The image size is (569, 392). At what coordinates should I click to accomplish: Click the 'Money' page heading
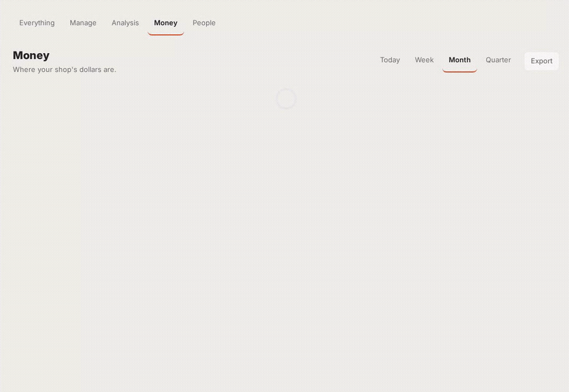click(31, 55)
